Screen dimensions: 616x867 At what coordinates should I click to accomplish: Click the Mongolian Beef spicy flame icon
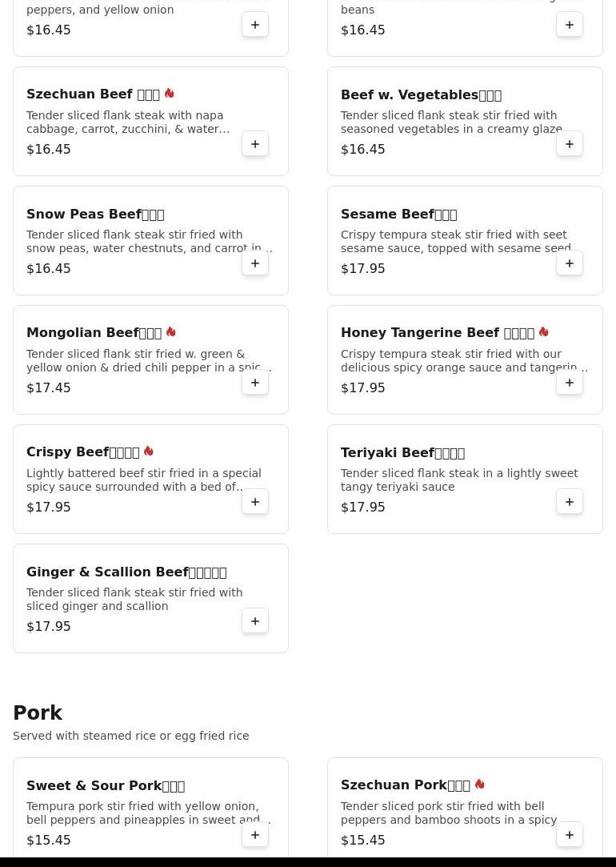pos(170,332)
